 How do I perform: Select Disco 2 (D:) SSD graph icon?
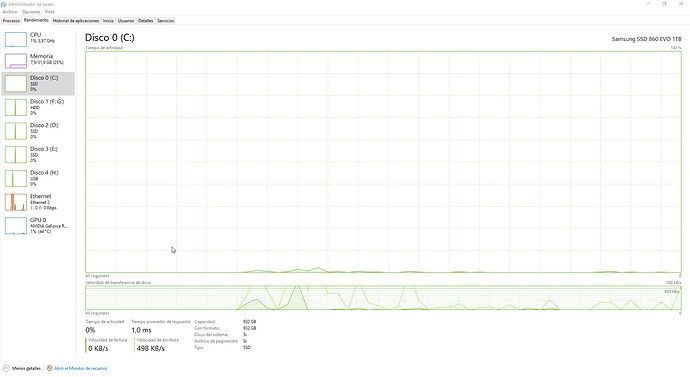point(16,131)
